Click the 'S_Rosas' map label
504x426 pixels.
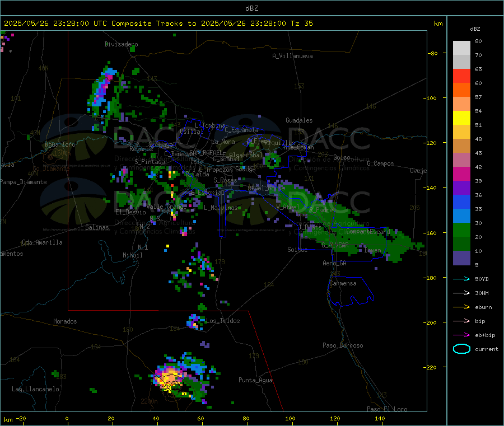tap(225, 180)
